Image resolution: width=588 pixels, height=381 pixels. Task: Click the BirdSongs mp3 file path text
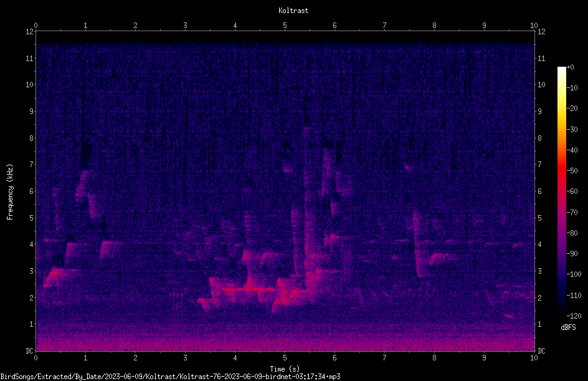click(170, 377)
